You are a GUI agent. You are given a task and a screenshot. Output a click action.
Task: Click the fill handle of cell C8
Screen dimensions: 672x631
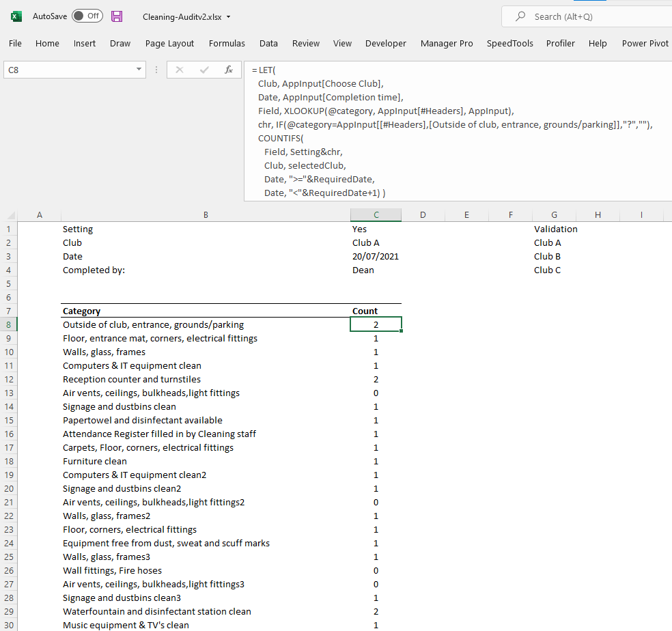click(401, 331)
